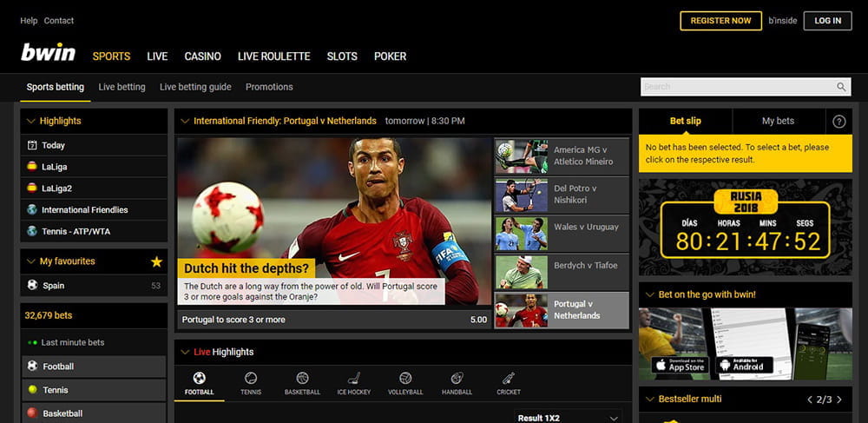Select the Volleyball icon in Live Highlights
The width and height of the screenshot is (868, 423).
[x=405, y=378]
